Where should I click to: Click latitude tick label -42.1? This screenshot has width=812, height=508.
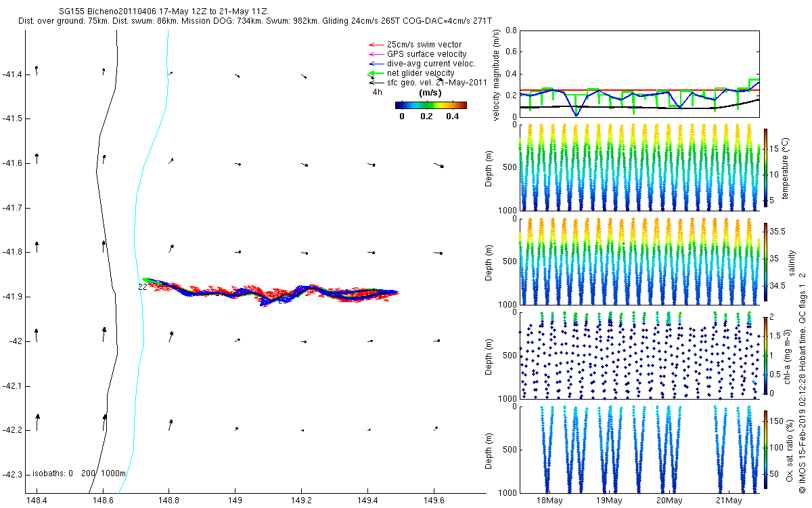[13, 385]
